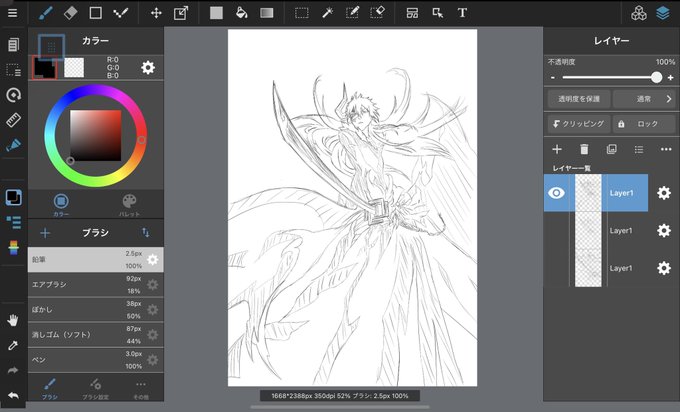Select the Brush tool in top toolbar

tap(46, 13)
